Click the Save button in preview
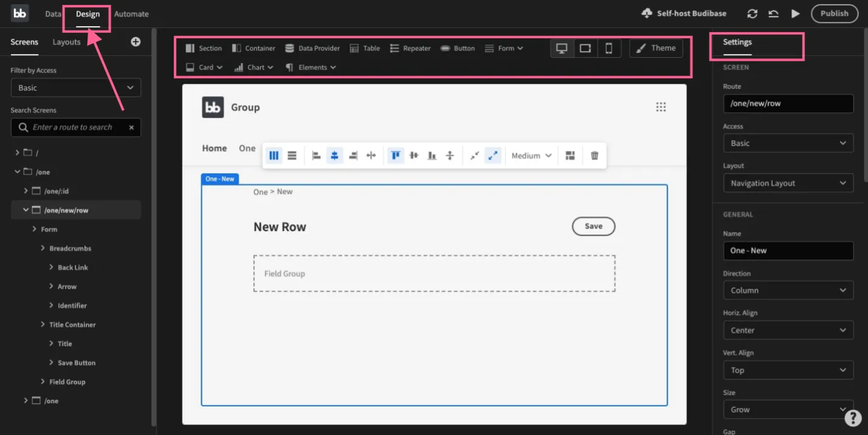 [593, 226]
